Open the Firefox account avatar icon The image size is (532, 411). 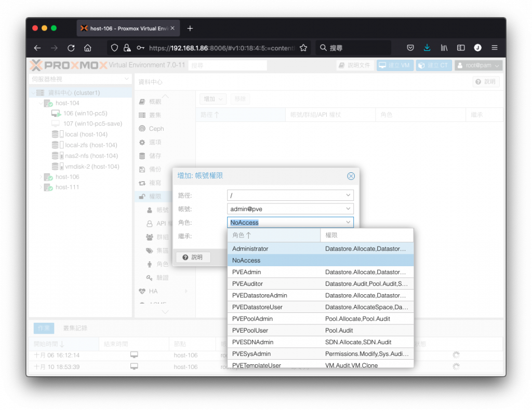[x=478, y=48]
